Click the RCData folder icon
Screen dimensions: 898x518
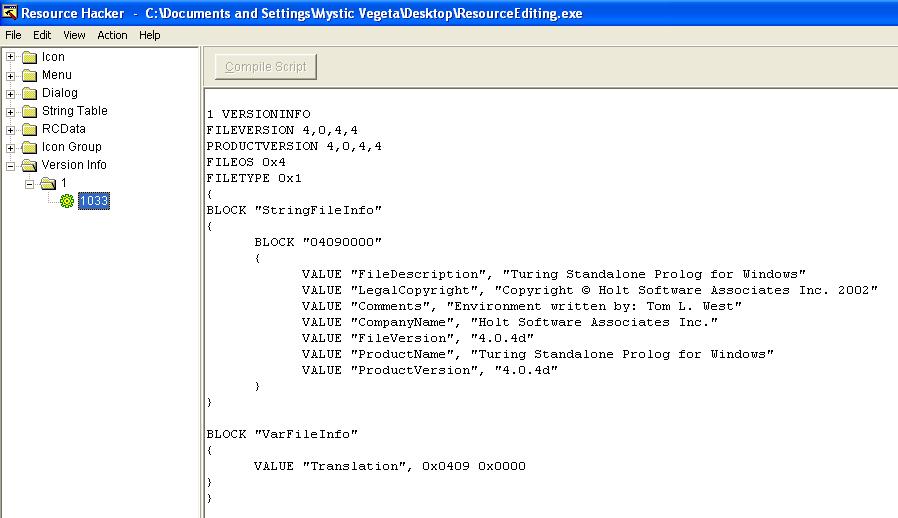point(29,129)
